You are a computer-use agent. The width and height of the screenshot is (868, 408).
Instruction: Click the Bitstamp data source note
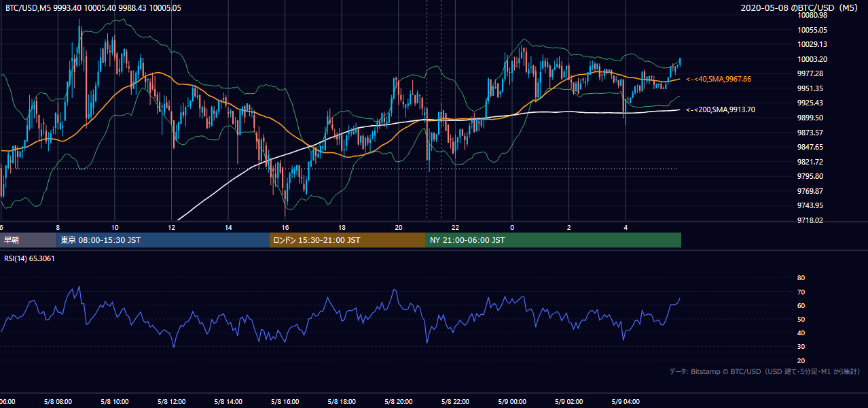click(765, 372)
